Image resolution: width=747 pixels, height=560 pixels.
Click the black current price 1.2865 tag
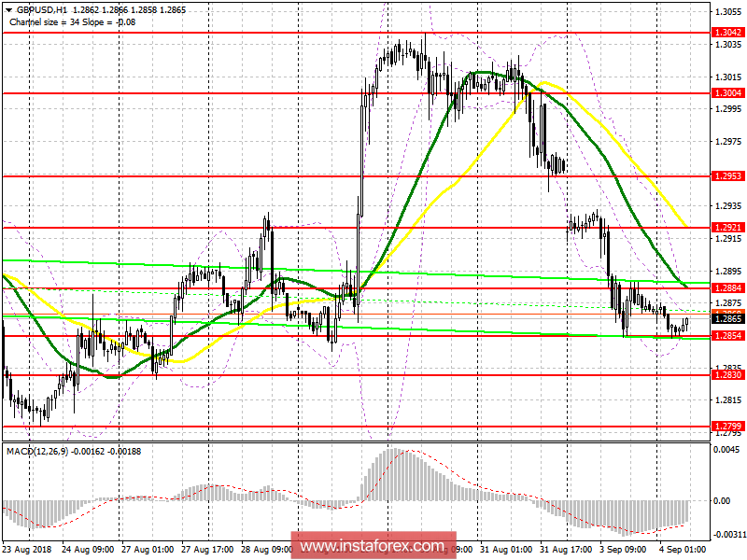[x=728, y=319]
